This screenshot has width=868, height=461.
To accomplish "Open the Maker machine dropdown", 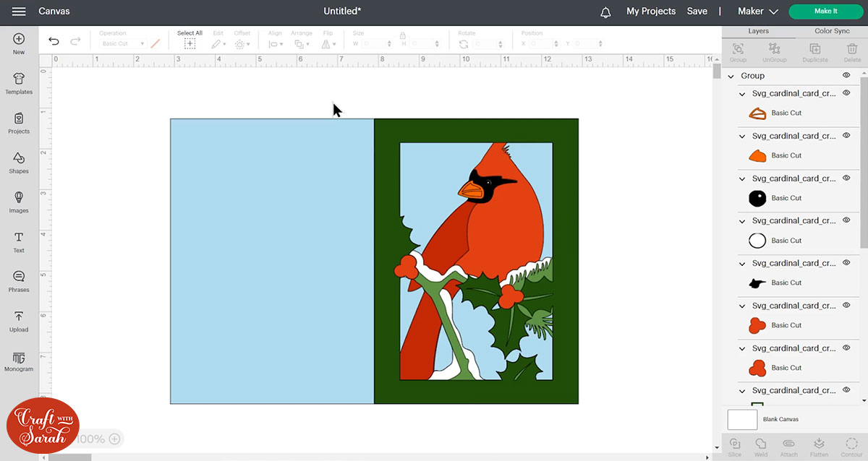I will pos(757,12).
